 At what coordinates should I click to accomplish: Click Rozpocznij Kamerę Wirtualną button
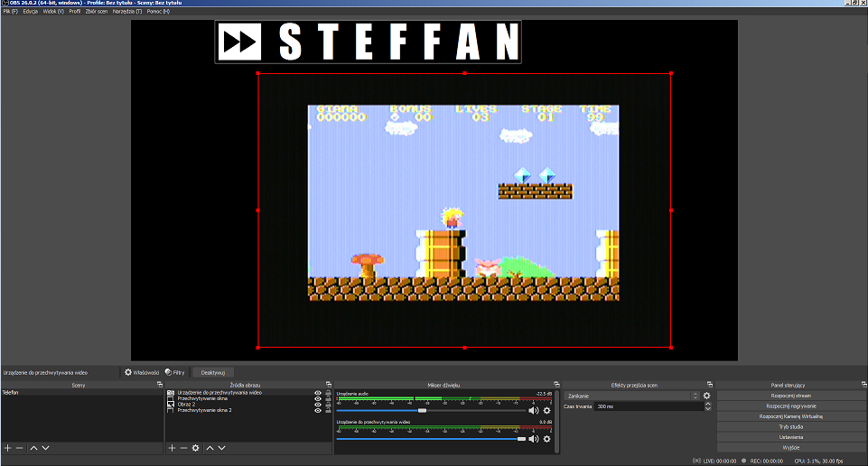point(790,416)
